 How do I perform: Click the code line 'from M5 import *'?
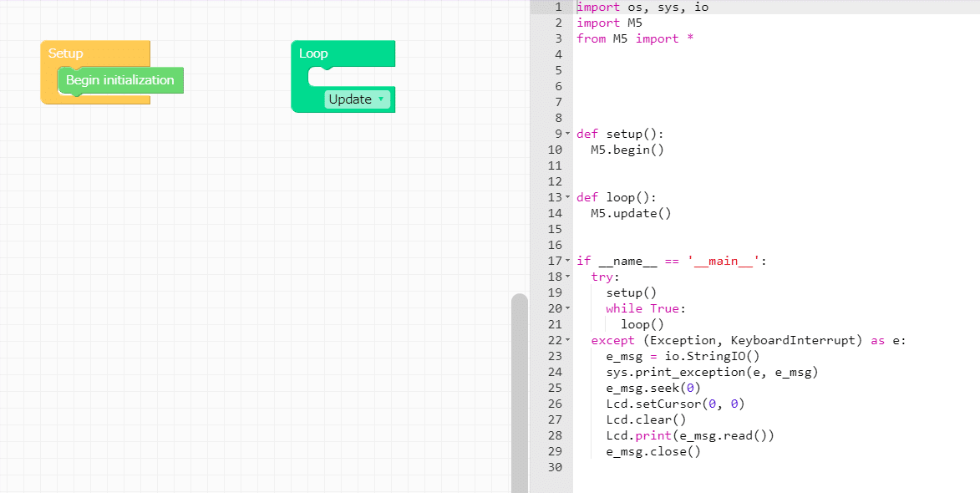click(635, 38)
